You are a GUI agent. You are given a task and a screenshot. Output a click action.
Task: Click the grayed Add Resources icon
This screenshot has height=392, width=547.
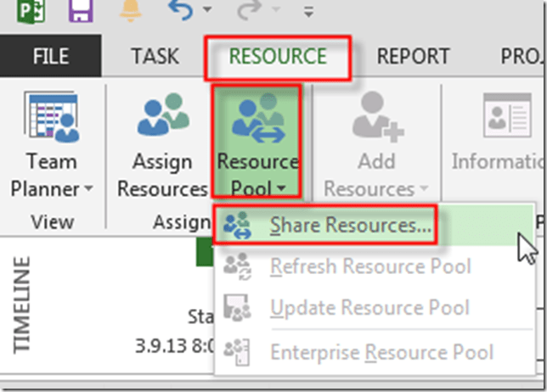pos(375,117)
